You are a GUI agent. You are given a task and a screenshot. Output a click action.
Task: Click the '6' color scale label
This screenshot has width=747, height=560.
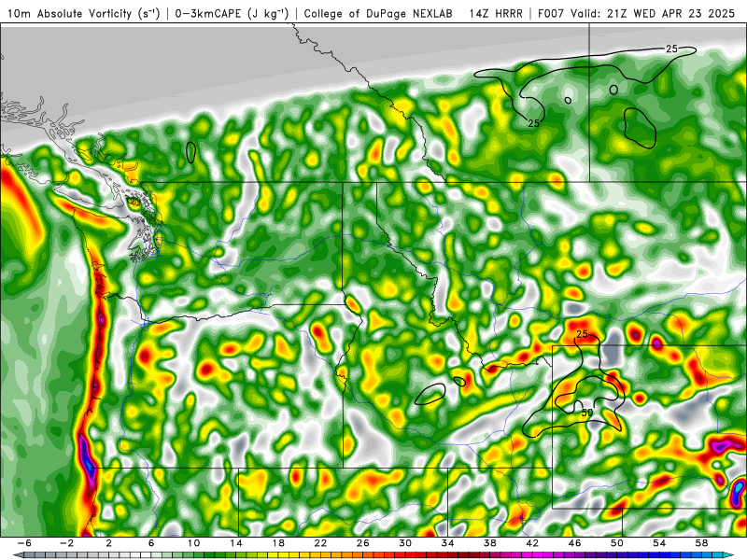pyautogui.click(x=151, y=543)
